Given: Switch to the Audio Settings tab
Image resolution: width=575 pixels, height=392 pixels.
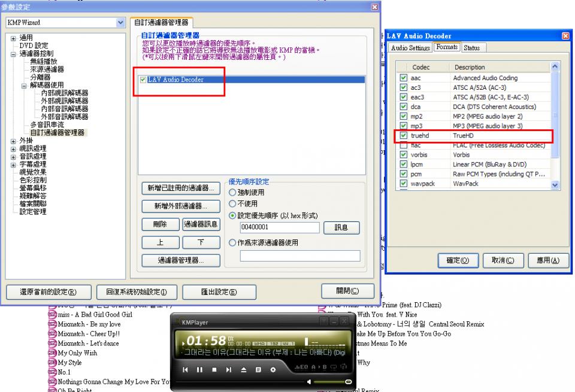Looking at the screenshot, I should pos(411,47).
